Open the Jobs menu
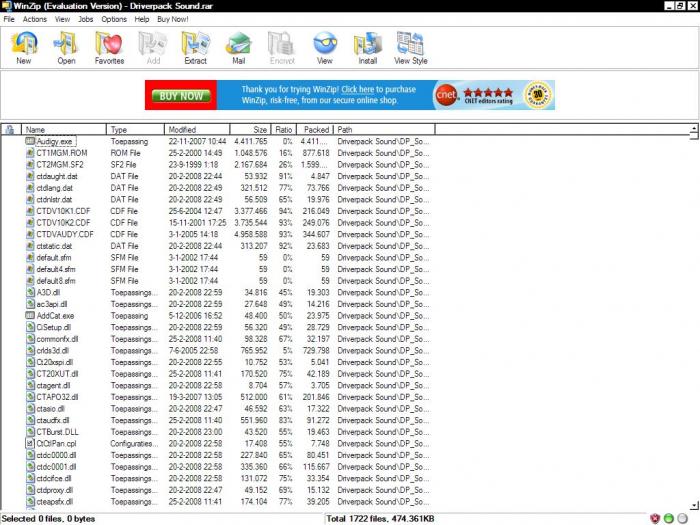 click(86, 19)
